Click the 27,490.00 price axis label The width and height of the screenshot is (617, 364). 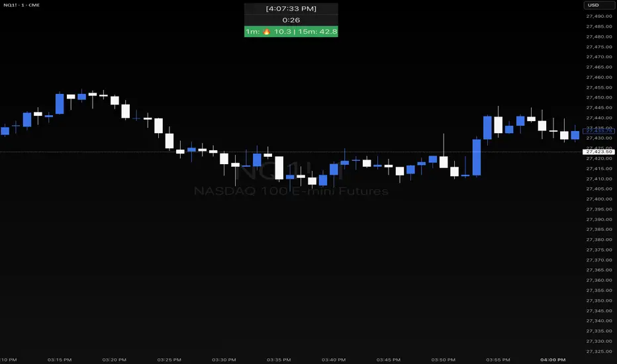pos(599,16)
